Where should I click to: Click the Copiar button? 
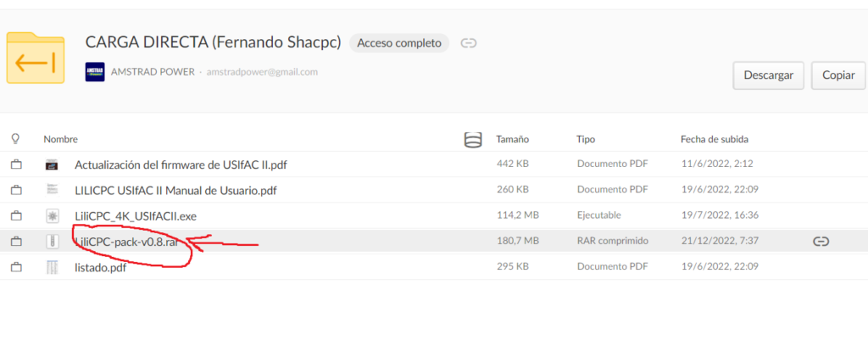pyautogui.click(x=838, y=75)
